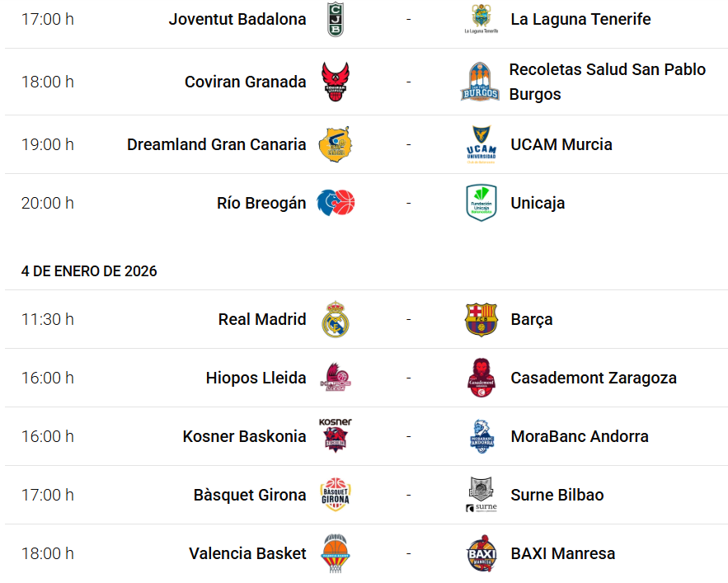Screen dimensions: 728x583
Task: Click the Barça crest
Action: [x=481, y=319]
